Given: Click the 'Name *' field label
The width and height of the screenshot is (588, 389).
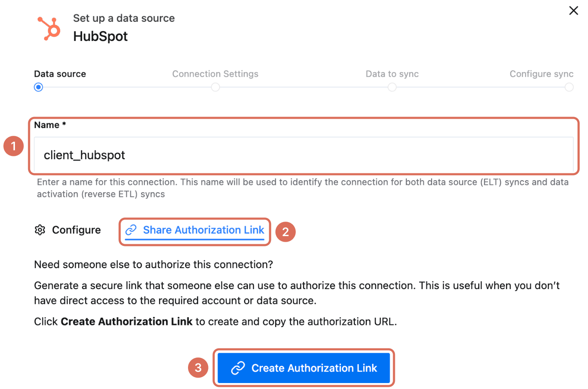Looking at the screenshot, I should [x=50, y=125].
